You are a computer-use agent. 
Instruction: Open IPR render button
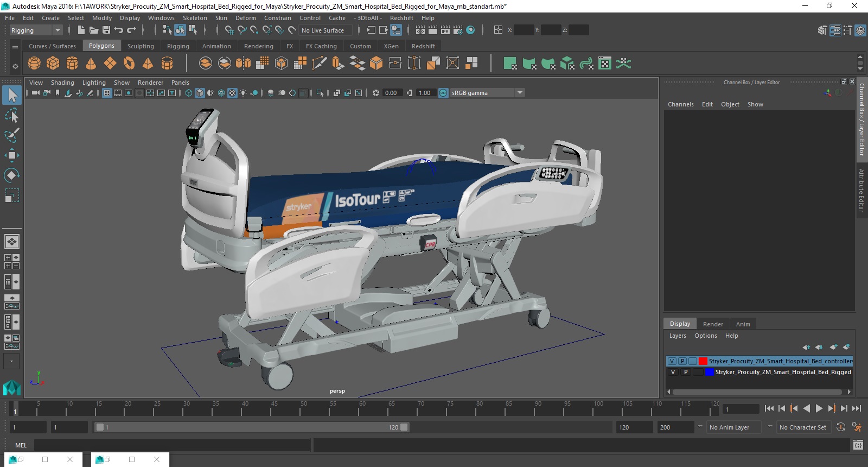click(x=445, y=30)
